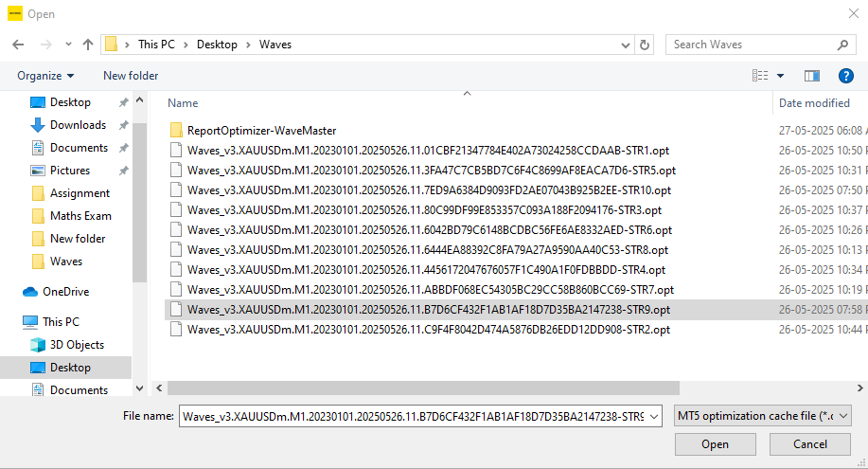
Task: Go back with the left arrow
Action: [18, 45]
